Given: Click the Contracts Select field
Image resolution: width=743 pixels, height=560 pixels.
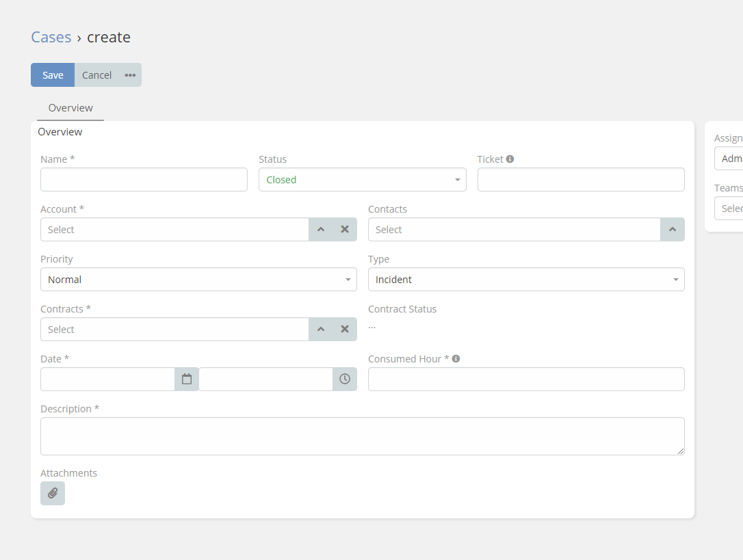Looking at the screenshot, I should (x=175, y=330).
